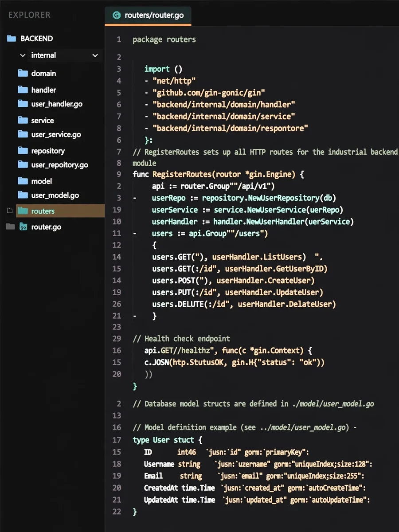Screen dimensions: 399x532
Task: Click the 'func RegisterRoutes' declaration
Action: pos(218,174)
